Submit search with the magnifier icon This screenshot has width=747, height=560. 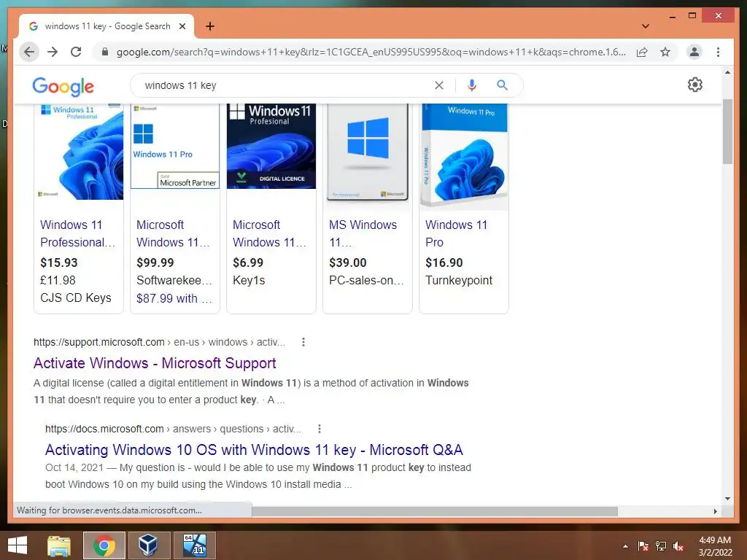pos(502,85)
